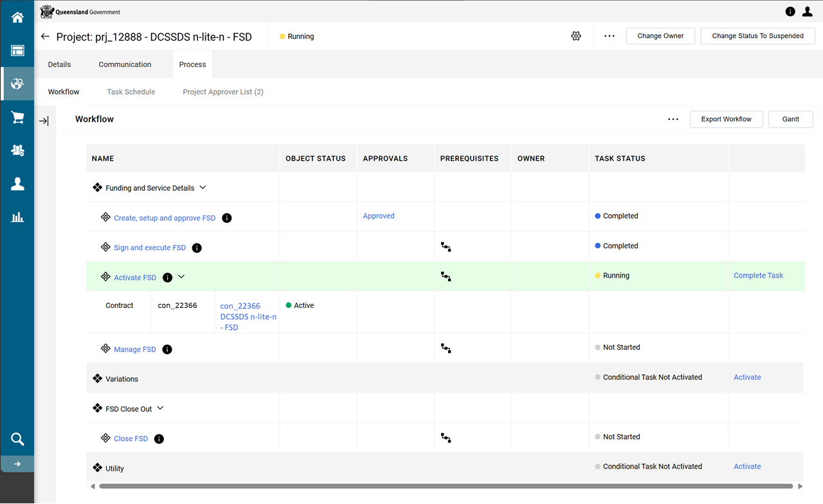
Task: Click the Home icon in left sidebar
Action: pyautogui.click(x=17, y=17)
